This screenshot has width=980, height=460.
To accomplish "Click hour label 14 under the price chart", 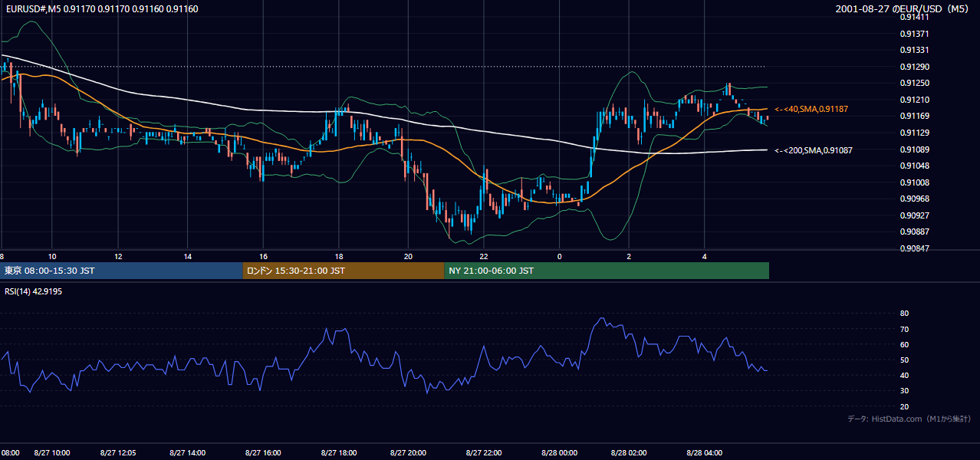I will point(188,257).
